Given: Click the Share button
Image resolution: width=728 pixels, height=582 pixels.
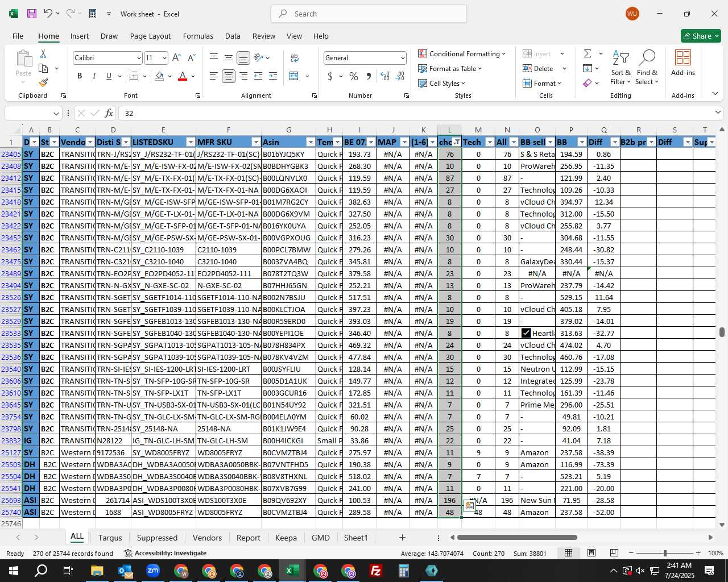Looking at the screenshot, I should pos(701,36).
